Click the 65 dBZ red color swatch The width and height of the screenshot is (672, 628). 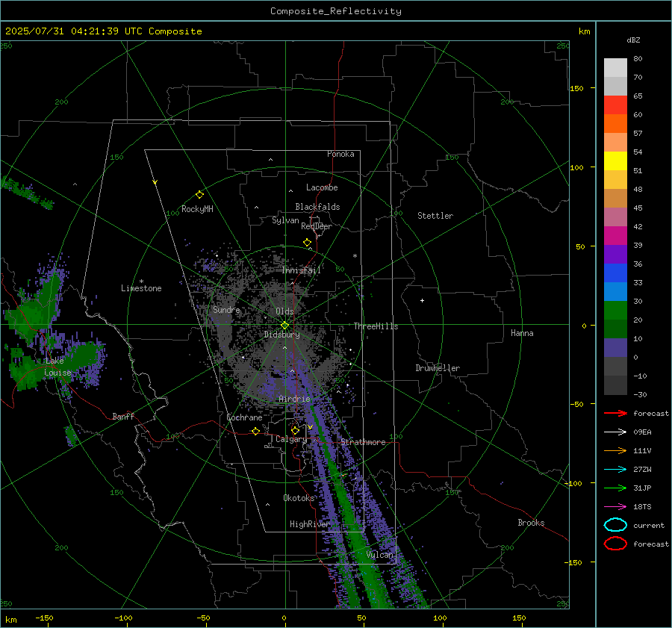[615, 105]
